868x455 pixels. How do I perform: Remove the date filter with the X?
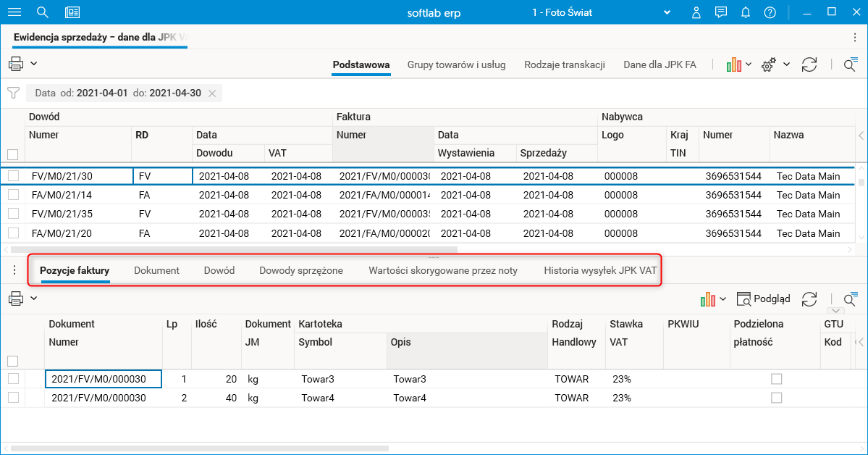212,93
